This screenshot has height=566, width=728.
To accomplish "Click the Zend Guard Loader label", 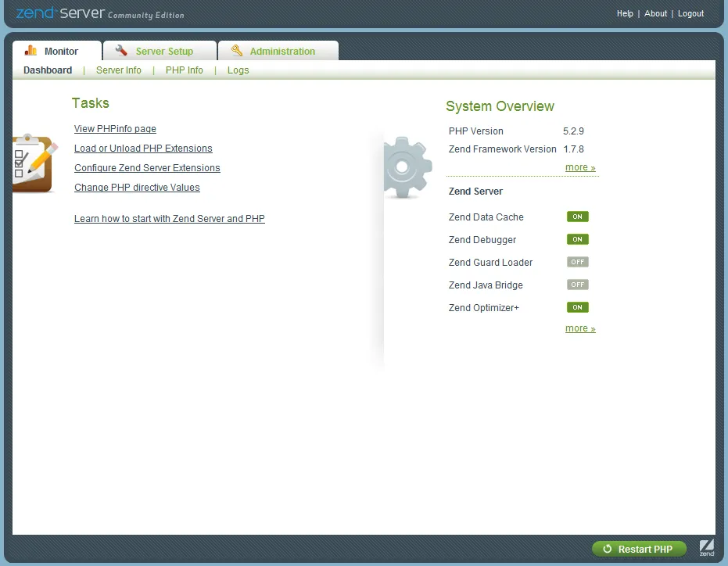I will [x=490, y=263].
